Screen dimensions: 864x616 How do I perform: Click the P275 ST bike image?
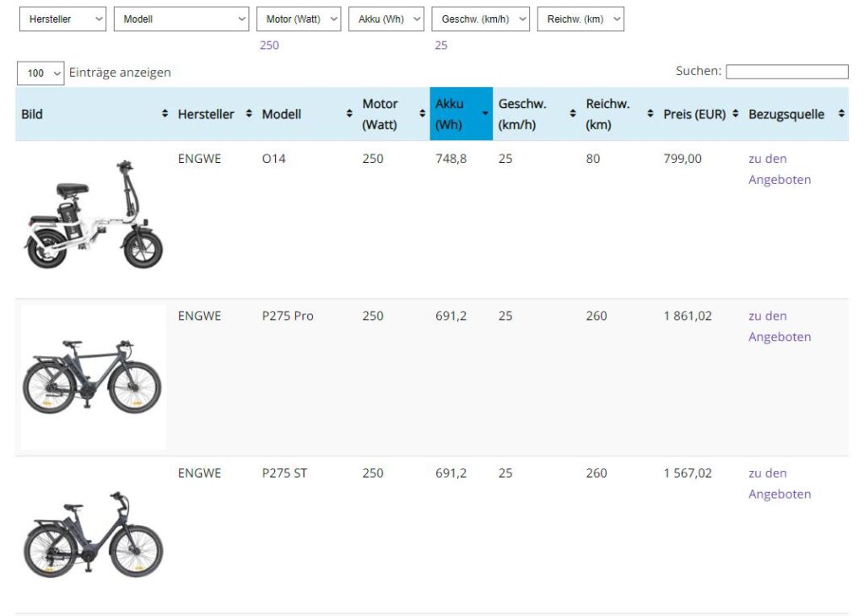93,534
